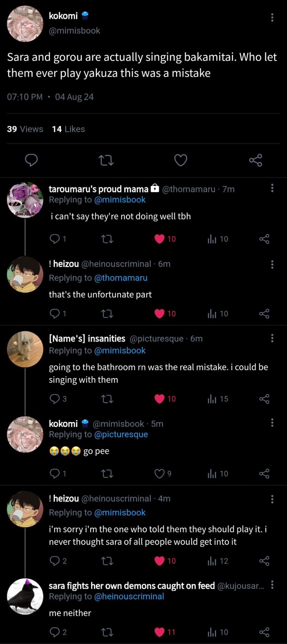The height and width of the screenshot is (644, 287).
Task: Open the @thomamaru mention link
Action: pyautogui.click(x=121, y=278)
